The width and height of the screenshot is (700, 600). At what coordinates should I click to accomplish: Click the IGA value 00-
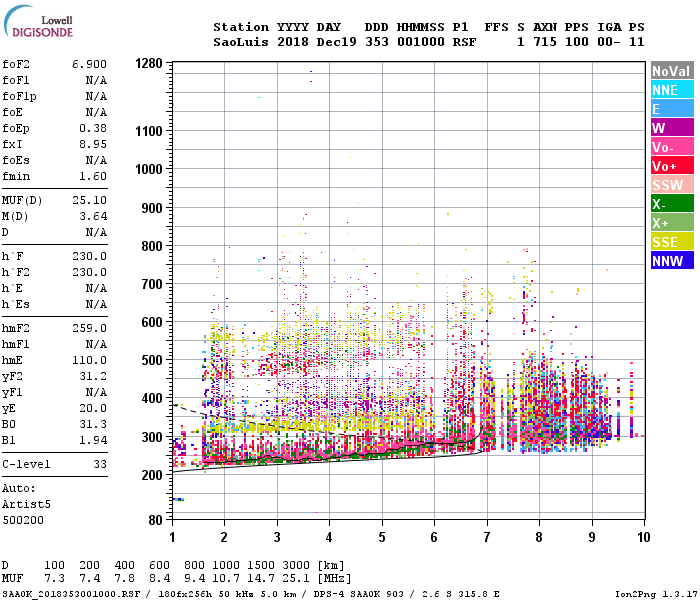[609, 42]
